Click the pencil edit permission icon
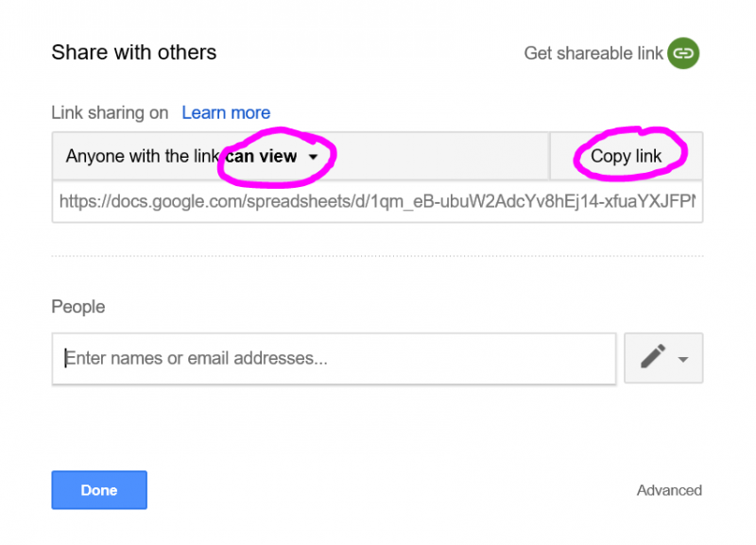The image size is (756, 545). [x=653, y=358]
